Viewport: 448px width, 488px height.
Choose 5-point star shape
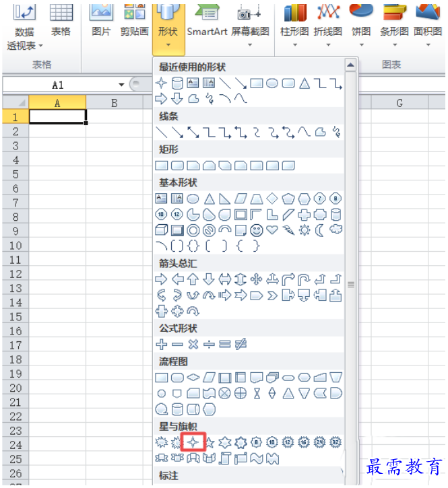click(x=210, y=442)
